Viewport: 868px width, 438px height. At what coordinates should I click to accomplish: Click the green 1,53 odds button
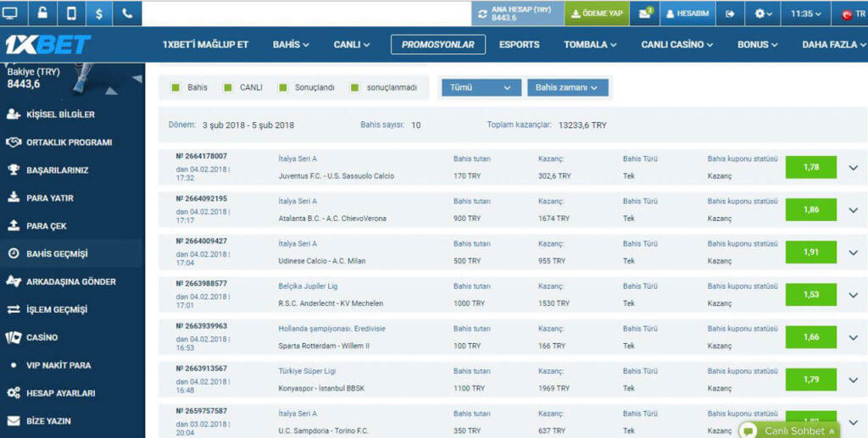811,295
